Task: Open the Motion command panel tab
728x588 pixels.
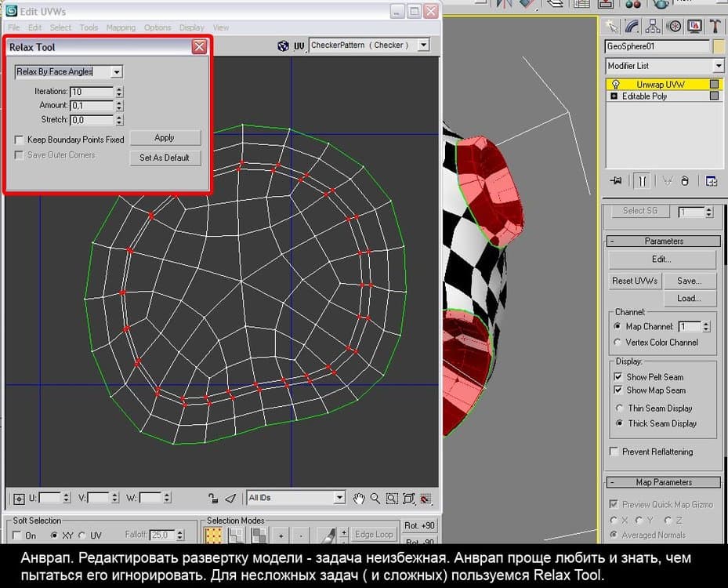Action: pos(674,26)
